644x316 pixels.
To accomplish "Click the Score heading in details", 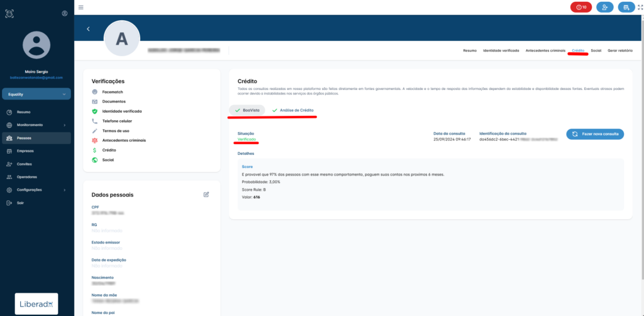I will point(247,167).
